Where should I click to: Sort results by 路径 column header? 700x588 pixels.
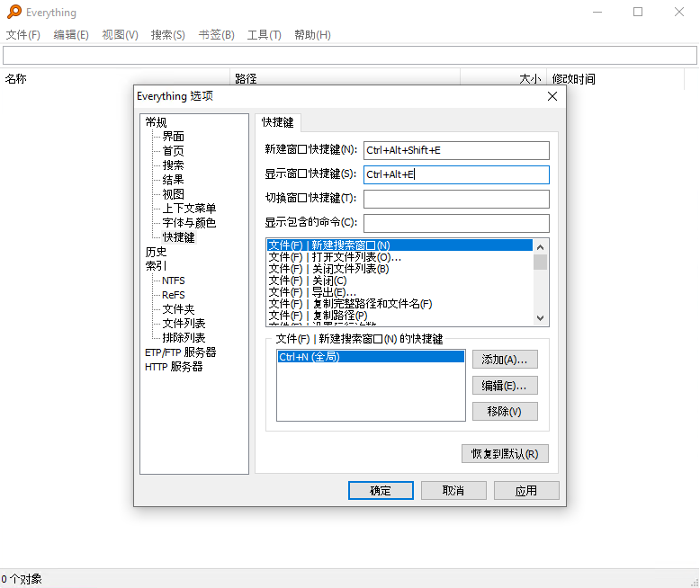[x=345, y=78]
